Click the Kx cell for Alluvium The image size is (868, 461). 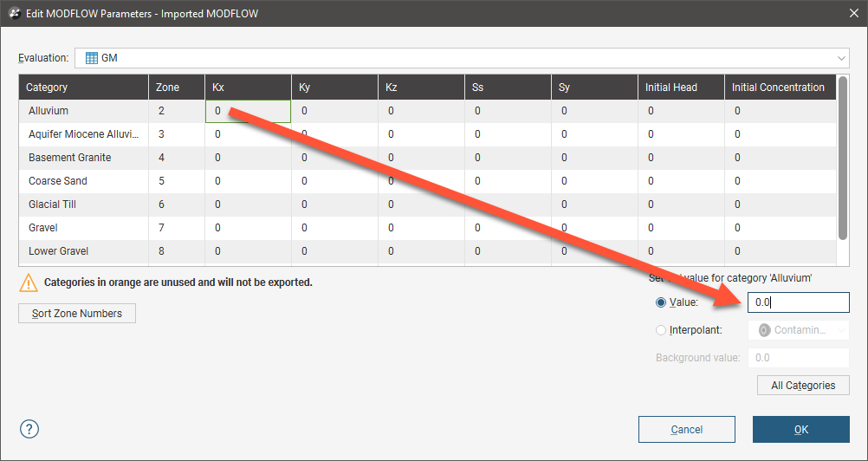coord(247,111)
